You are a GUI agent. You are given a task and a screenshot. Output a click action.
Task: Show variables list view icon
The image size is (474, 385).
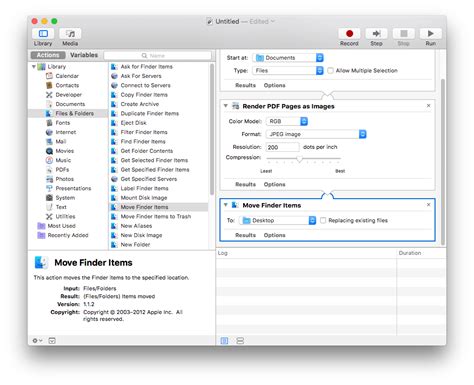240,340
